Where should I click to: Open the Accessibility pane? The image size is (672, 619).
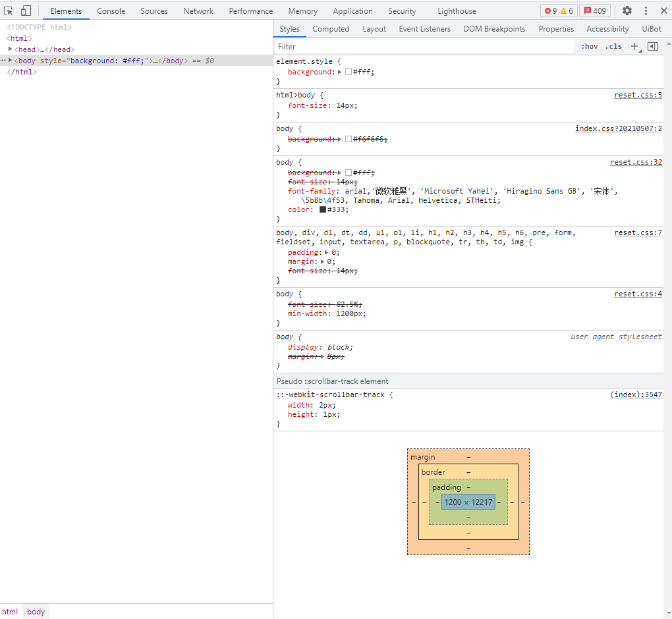pos(607,29)
